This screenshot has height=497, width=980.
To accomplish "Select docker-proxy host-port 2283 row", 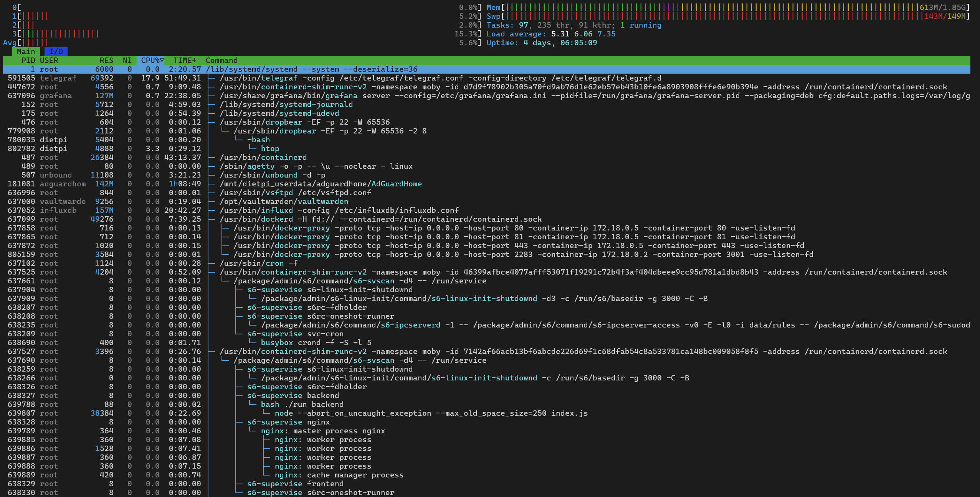I will [x=487, y=254].
